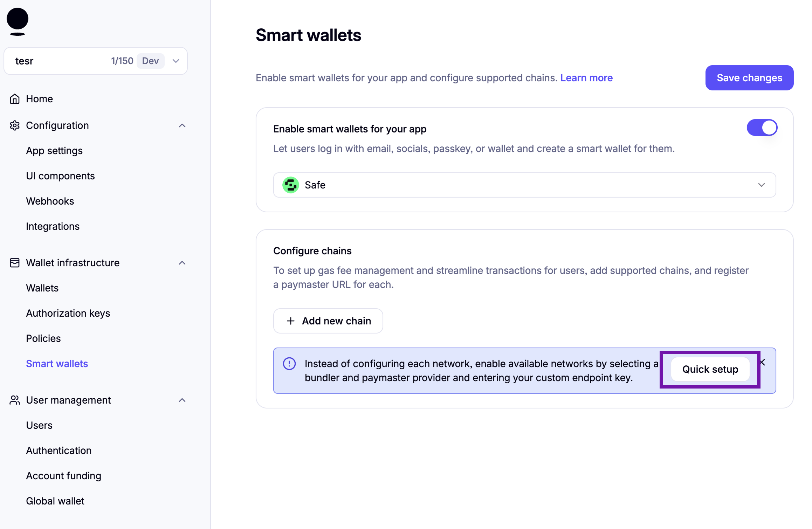Screen dimensions: 812x529
Task: Click the Home house icon
Action: point(15,99)
